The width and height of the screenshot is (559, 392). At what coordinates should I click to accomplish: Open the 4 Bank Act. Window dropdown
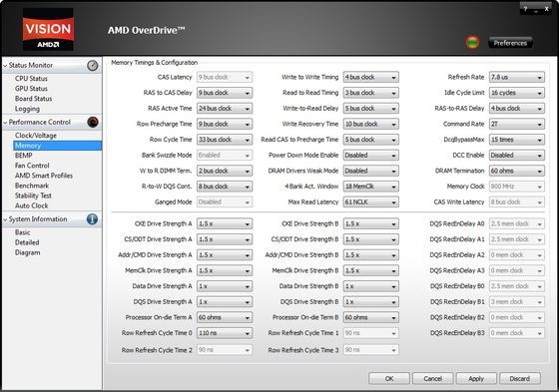(370, 187)
